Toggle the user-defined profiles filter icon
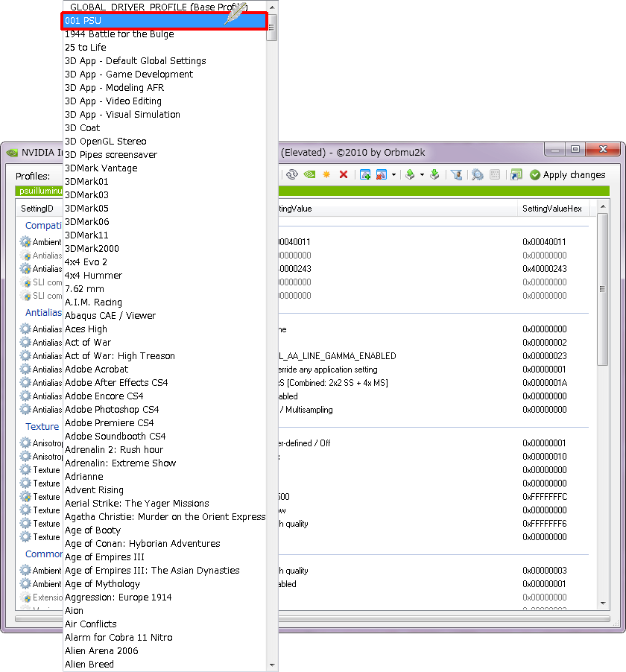 (x=457, y=174)
